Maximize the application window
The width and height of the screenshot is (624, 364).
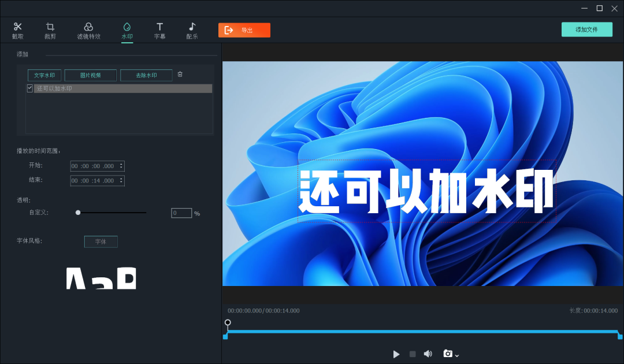tap(599, 8)
